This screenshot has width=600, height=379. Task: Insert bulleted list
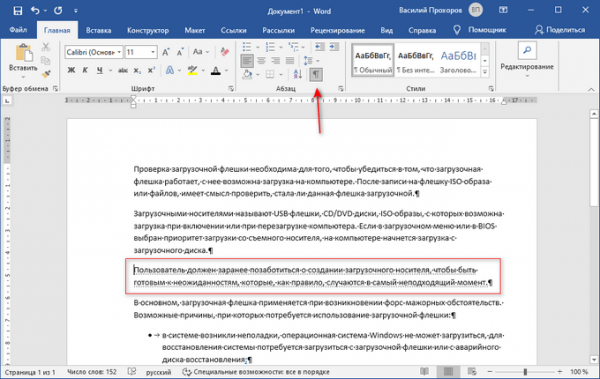click(247, 47)
